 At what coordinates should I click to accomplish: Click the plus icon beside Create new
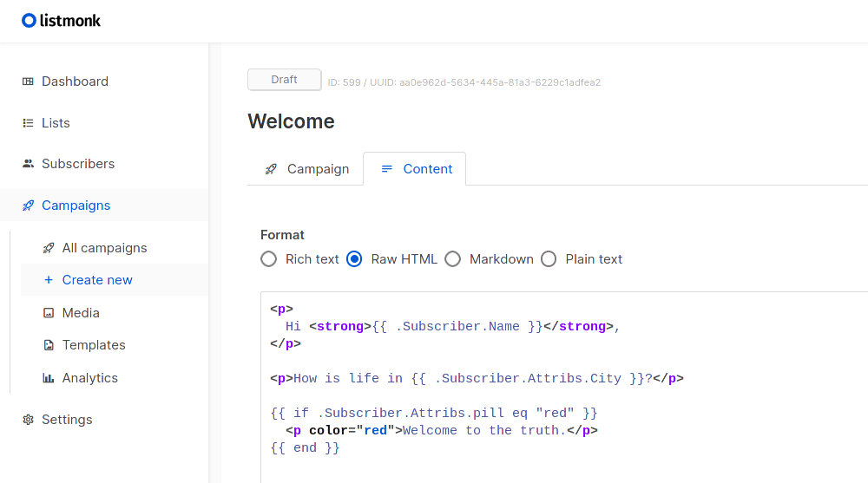coord(49,280)
